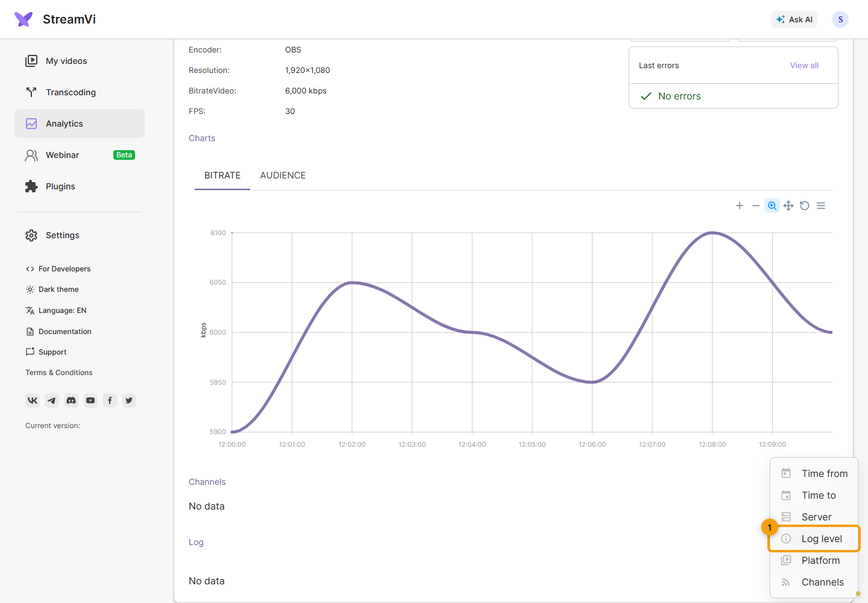Open Discord social icon

(71, 400)
